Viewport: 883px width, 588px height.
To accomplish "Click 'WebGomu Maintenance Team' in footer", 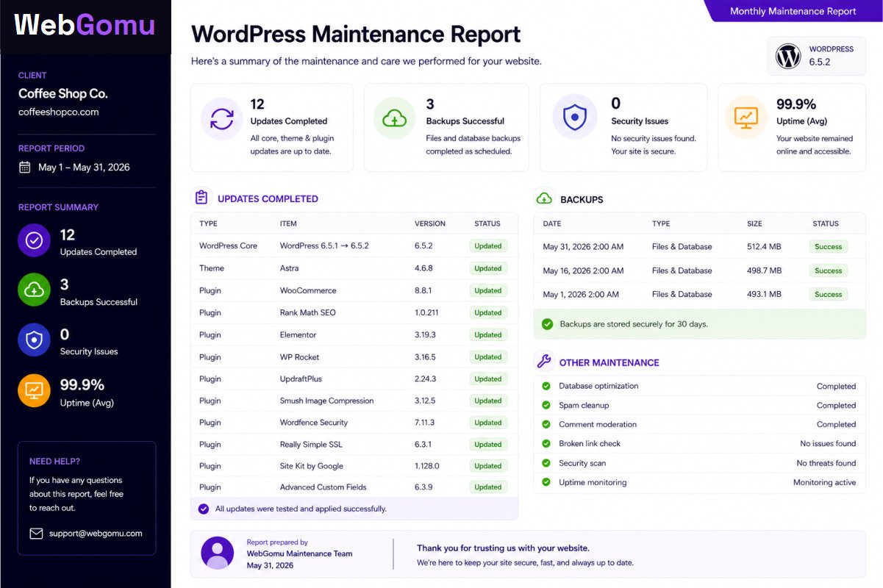I will click(x=300, y=553).
